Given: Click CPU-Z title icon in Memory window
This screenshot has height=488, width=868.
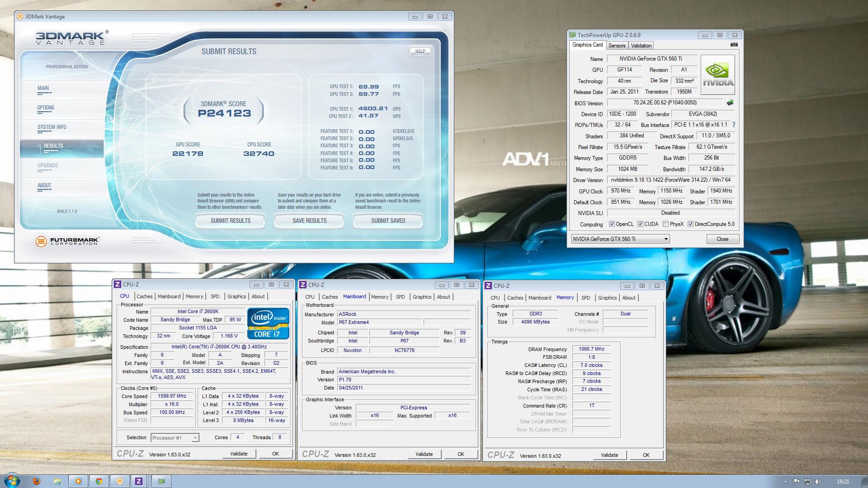Looking at the screenshot, I should point(488,286).
